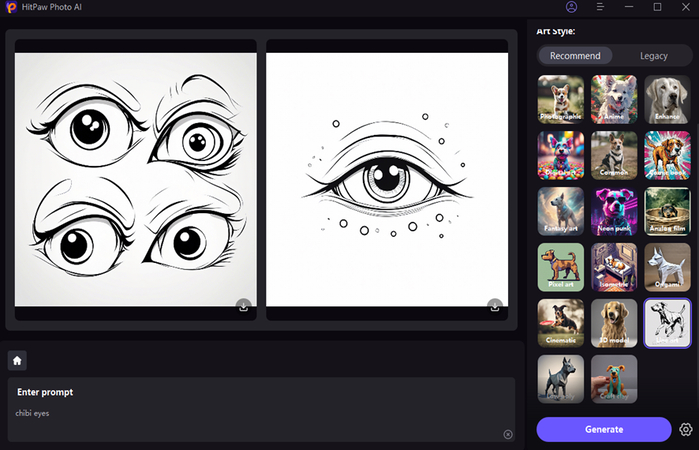The width and height of the screenshot is (699, 450).
Task: Select the Common art style
Action: coord(614,156)
